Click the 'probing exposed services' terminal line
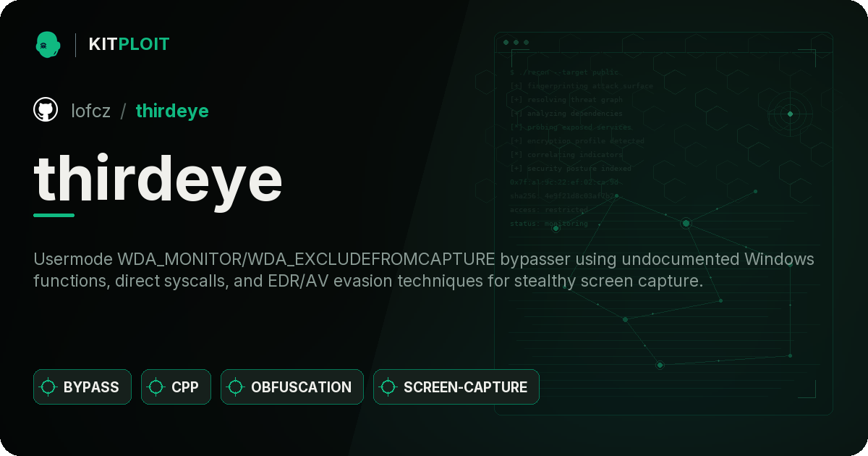 coord(571,127)
